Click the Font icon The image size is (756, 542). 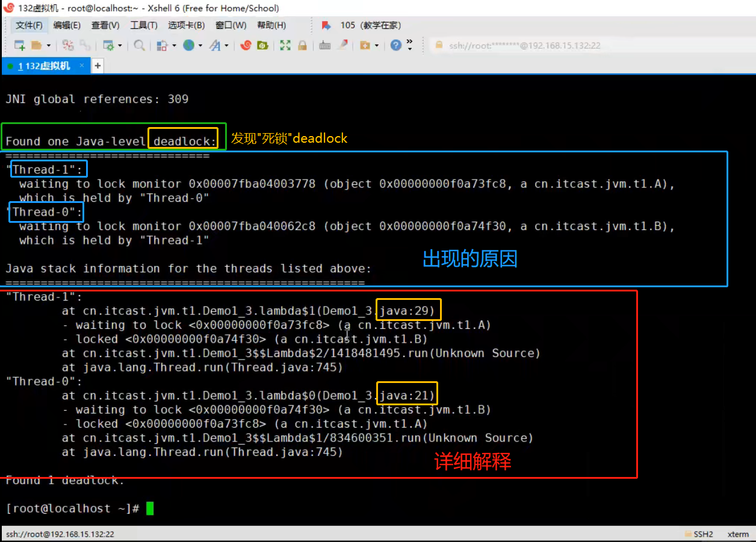(215, 45)
